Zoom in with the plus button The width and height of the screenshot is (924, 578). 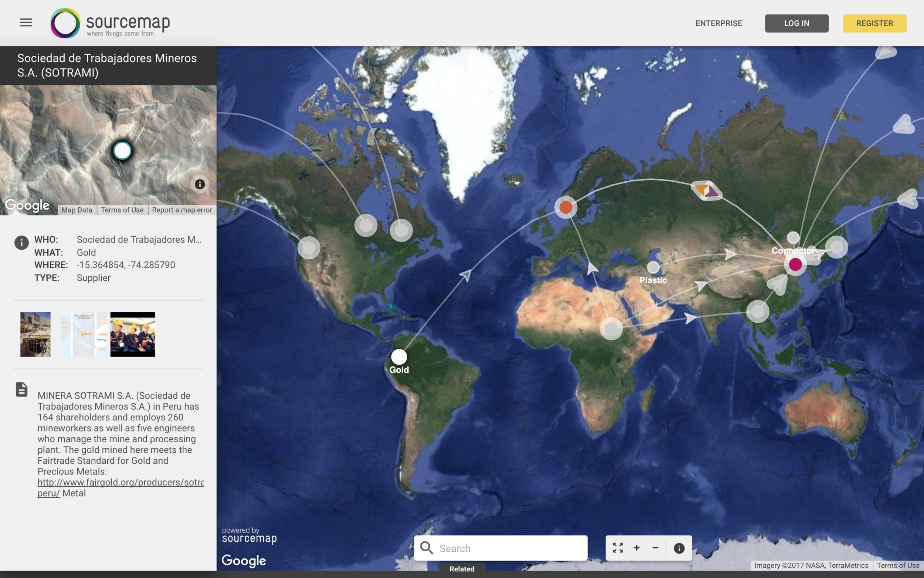(636, 548)
